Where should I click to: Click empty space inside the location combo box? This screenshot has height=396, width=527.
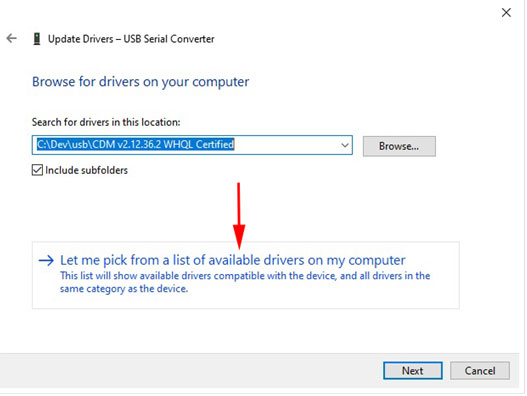point(286,145)
